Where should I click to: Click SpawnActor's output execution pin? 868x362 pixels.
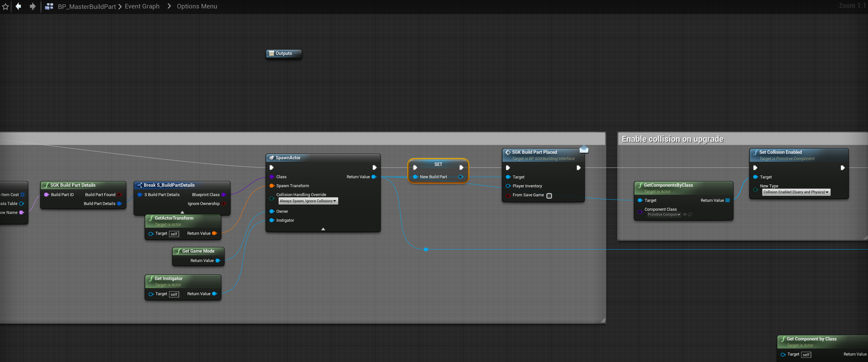pos(374,167)
